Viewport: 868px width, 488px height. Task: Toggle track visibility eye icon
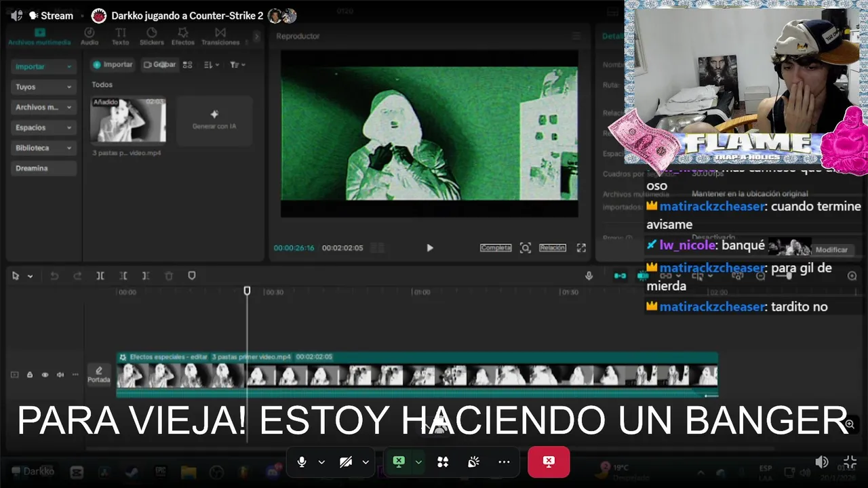45,374
